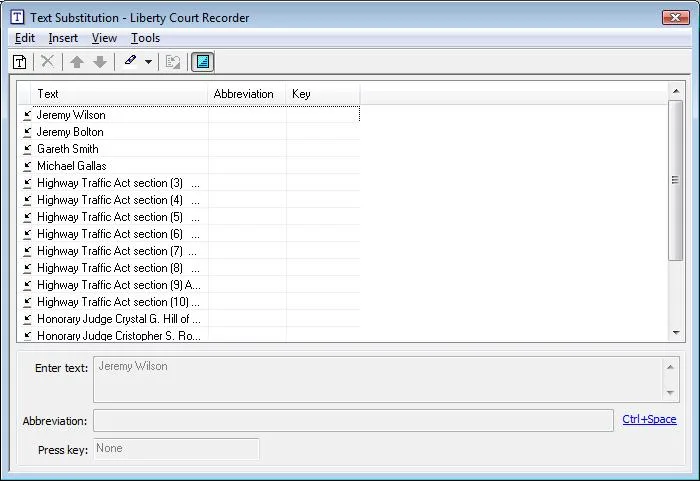Select the highlighter pen tool icon
700x481 pixels.
[x=130, y=61]
